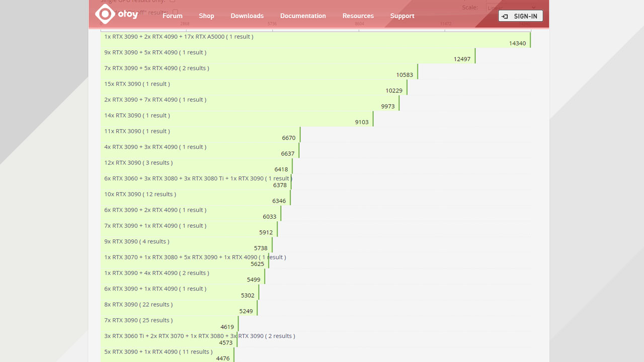Click the score value 12497
Viewport: 644px width, 362px height.
(462, 59)
